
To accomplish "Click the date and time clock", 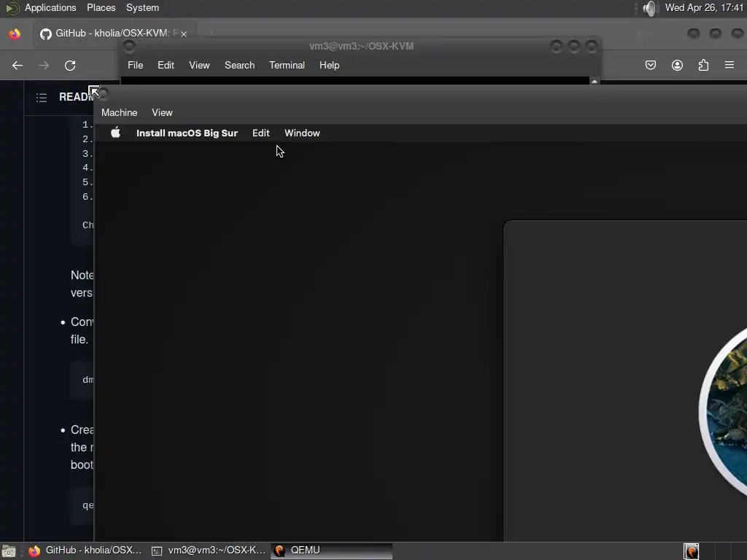I will pyautogui.click(x=704, y=7).
